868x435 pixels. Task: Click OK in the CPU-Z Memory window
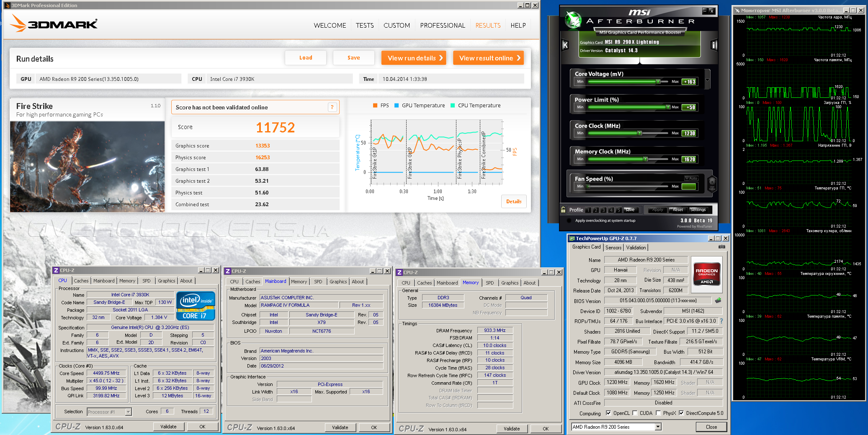click(546, 429)
